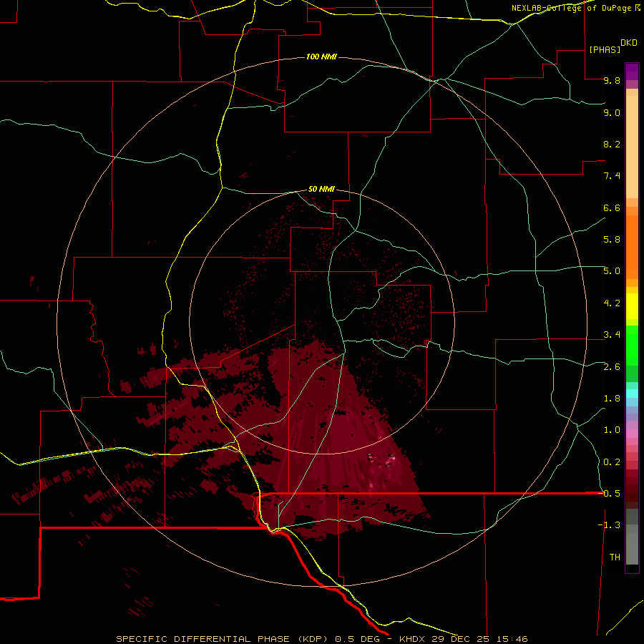
Task: Click the 5.8 value on the scale
Action: coord(612,240)
